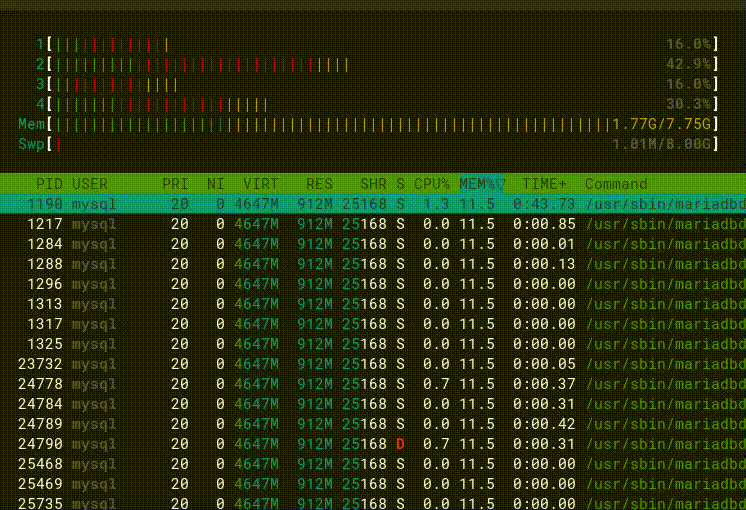746x510 pixels.
Task: Sort by the RES column header
Action: 319,184
